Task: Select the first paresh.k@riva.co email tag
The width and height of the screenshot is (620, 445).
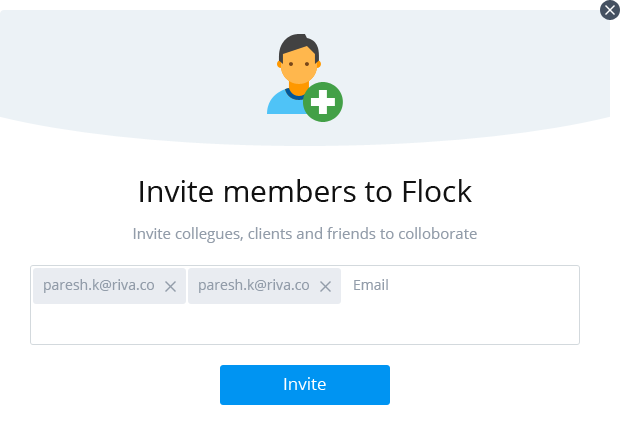Action: pyautogui.click(x=98, y=285)
